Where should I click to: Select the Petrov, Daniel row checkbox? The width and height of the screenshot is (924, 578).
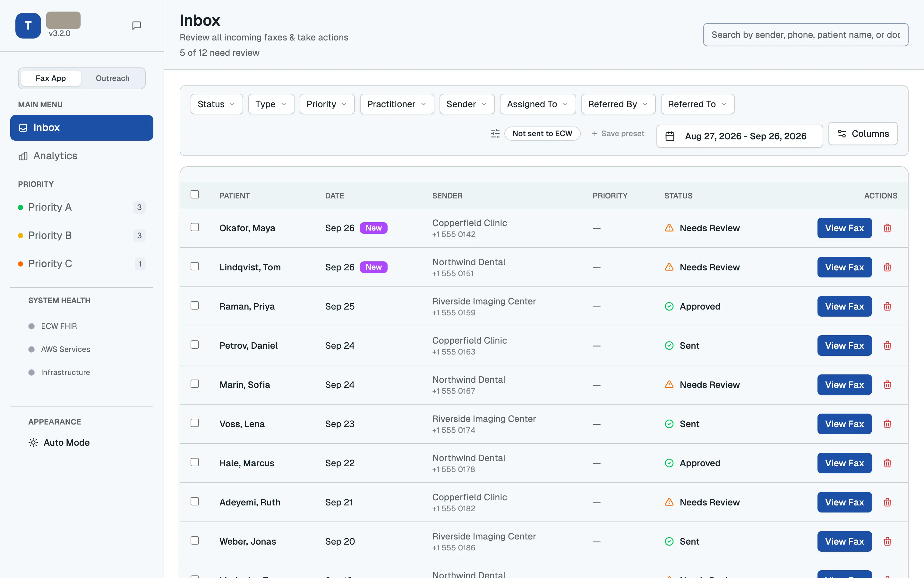click(x=195, y=345)
